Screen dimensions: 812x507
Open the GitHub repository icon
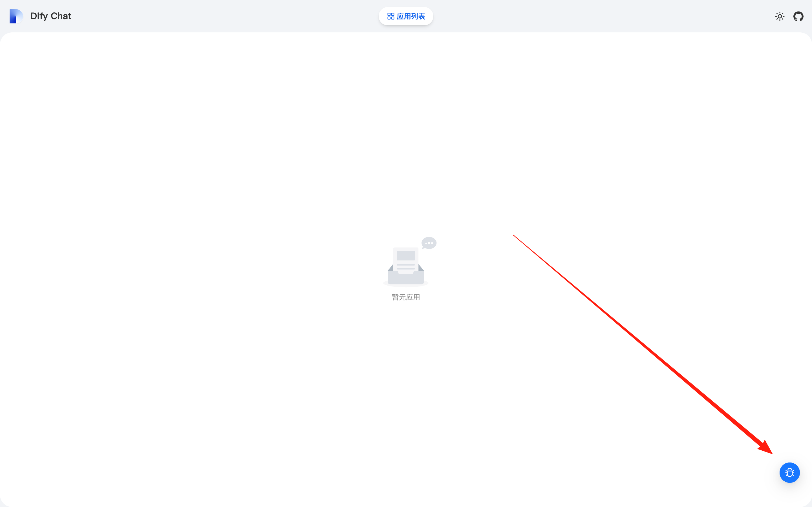(x=798, y=16)
